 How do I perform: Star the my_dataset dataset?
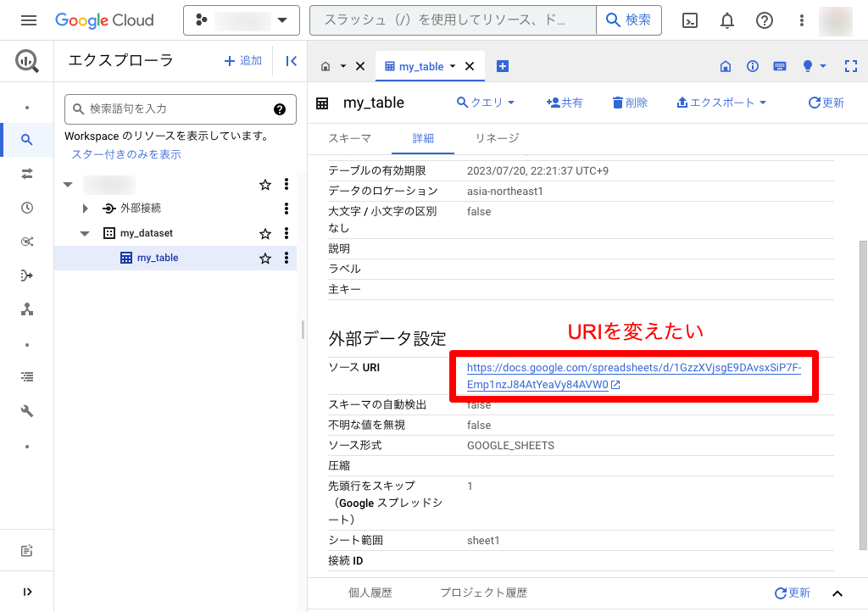[x=265, y=233]
